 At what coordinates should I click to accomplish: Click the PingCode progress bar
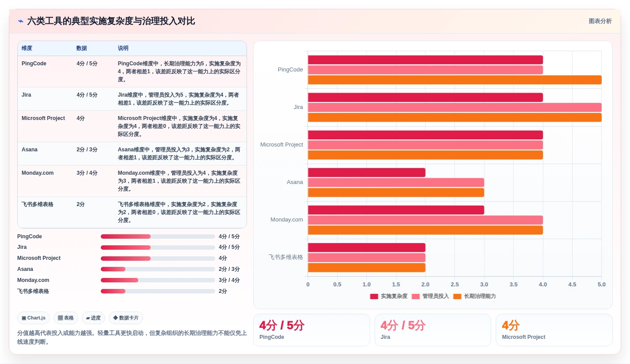[x=158, y=236]
